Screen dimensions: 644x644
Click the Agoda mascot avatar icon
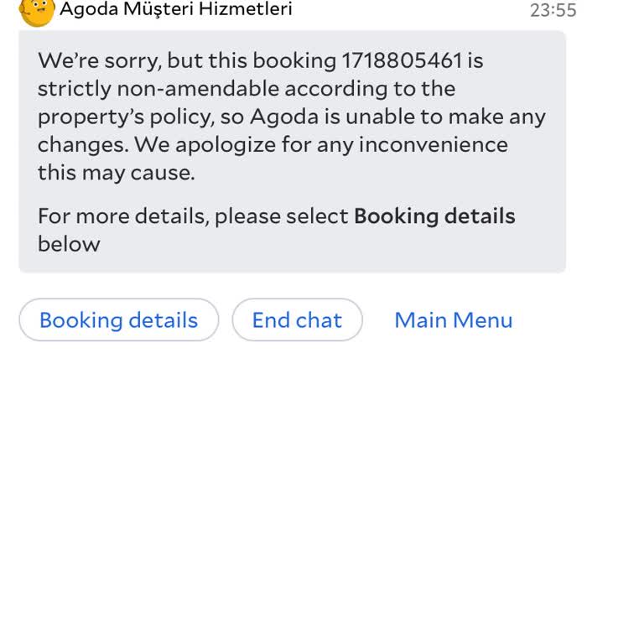point(36,11)
